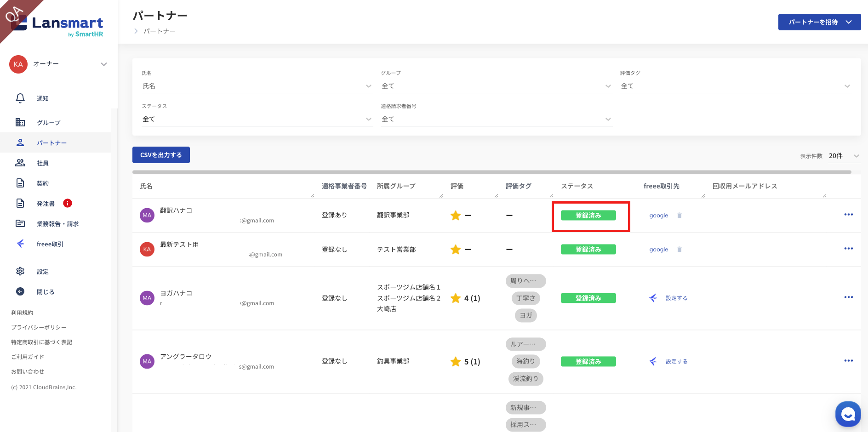Viewport: 868px width, 432px height.
Task: Click the horizontal scrollbar above the table
Action: point(492,172)
